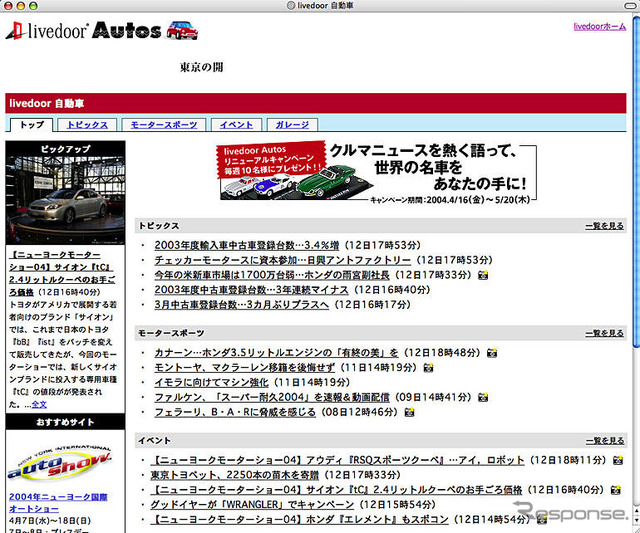Click the toolbar toggle pill in title bar
640x533 pixels.
(631, 5)
